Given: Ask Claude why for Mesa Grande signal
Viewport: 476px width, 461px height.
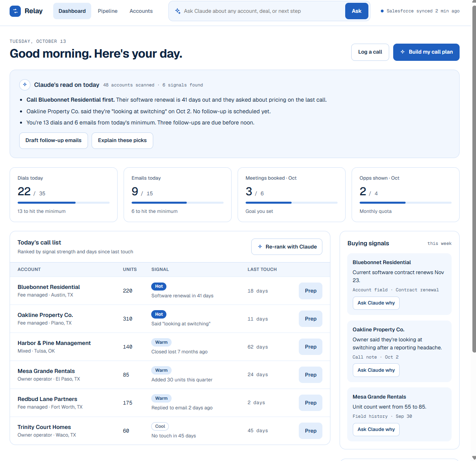Looking at the screenshot, I should tap(376, 429).
